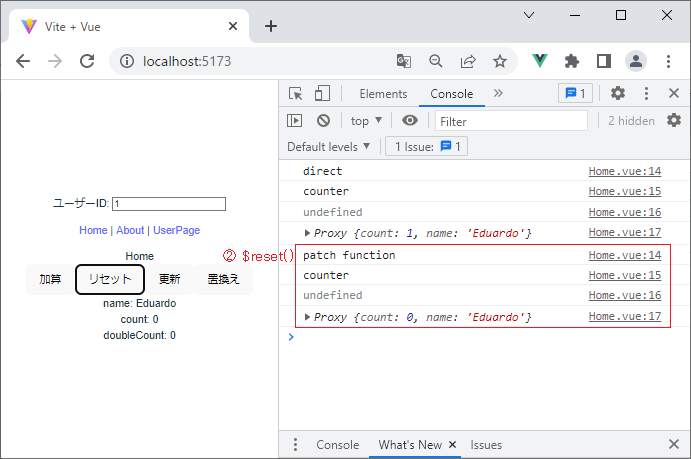Bookmark this tab with the star icon

click(x=500, y=61)
